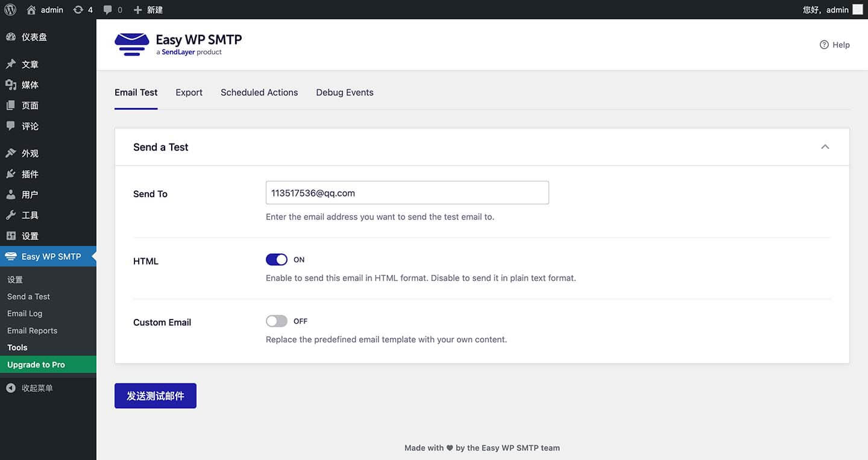This screenshot has height=460, width=868.
Task: Open the Email Log submenu link
Action: coord(25,313)
